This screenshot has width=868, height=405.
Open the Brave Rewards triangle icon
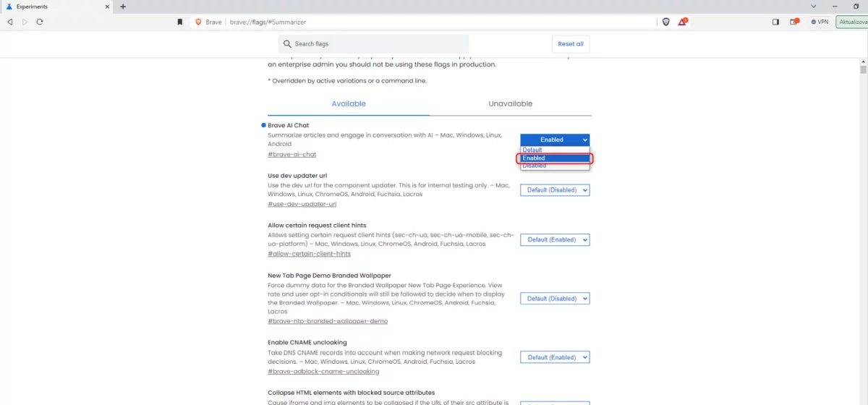[682, 22]
